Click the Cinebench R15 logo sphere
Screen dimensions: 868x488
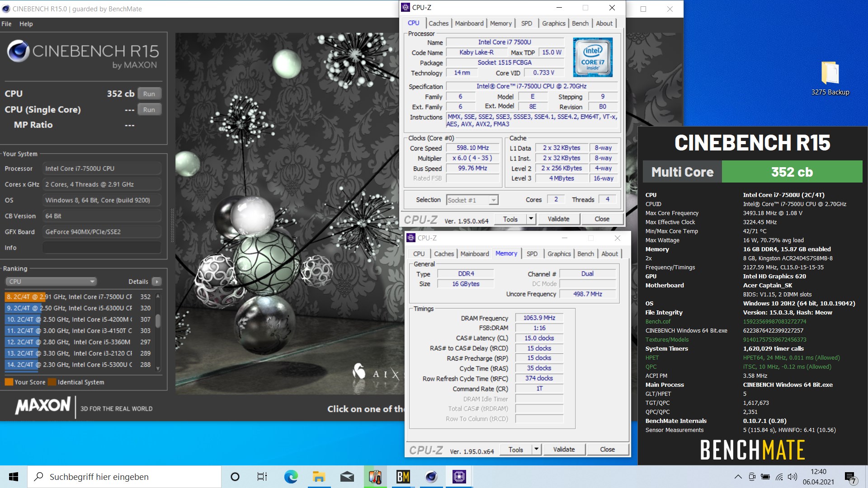click(x=19, y=51)
